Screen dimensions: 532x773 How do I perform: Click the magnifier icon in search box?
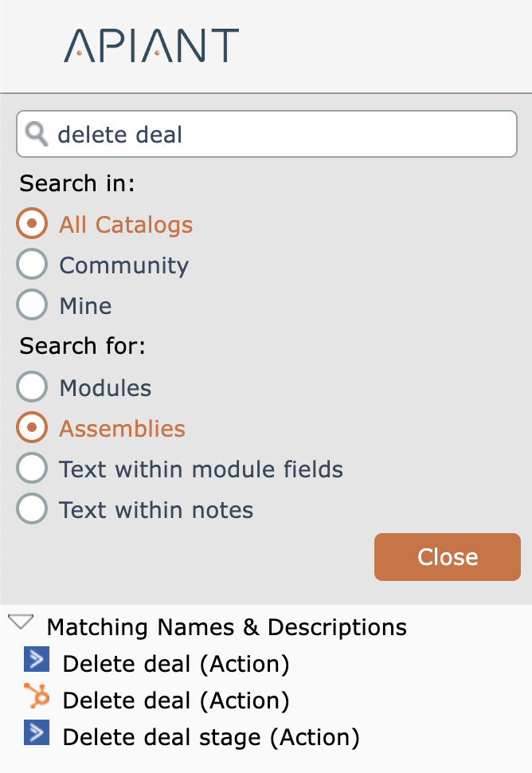pos(37,134)
